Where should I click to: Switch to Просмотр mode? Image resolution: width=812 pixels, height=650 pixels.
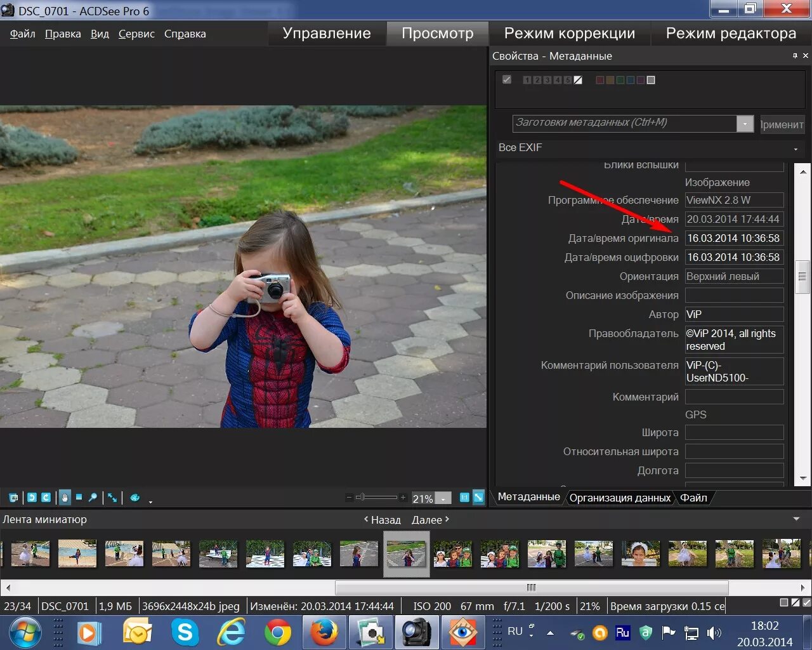pos(438,33)
